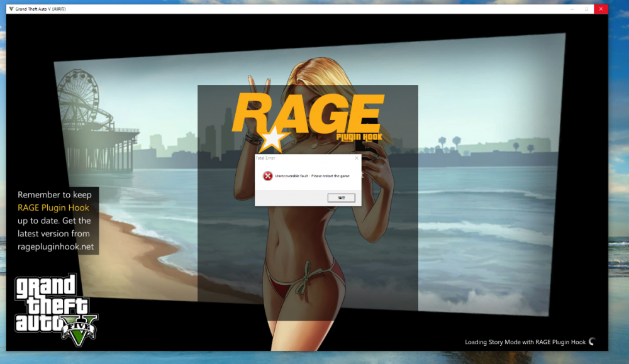Click the Grand Theft Auto V window title
629x364 pixels.
(40, 9)
